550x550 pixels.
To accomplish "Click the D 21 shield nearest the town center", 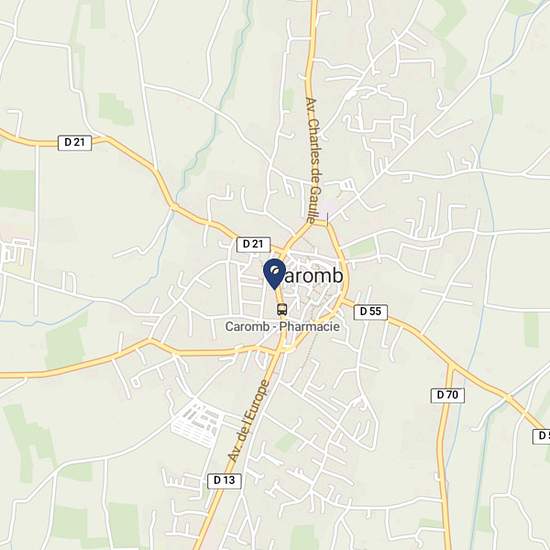I will 253,244.
